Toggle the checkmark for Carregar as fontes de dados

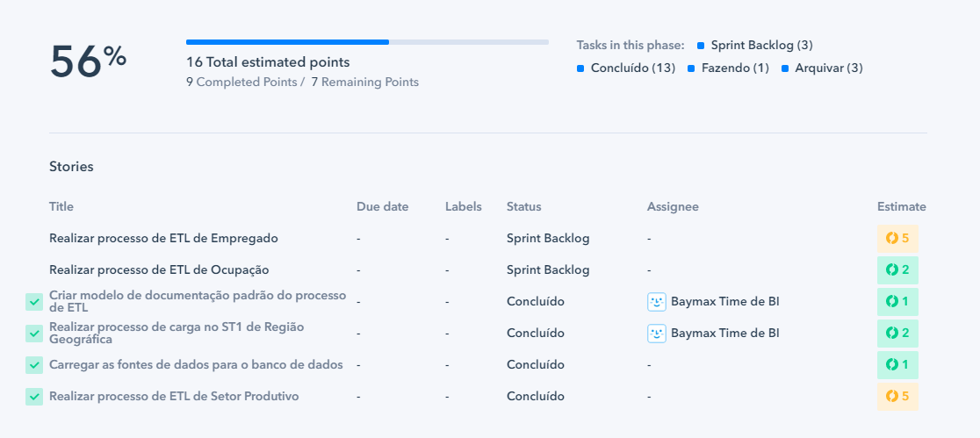[34, 365]
